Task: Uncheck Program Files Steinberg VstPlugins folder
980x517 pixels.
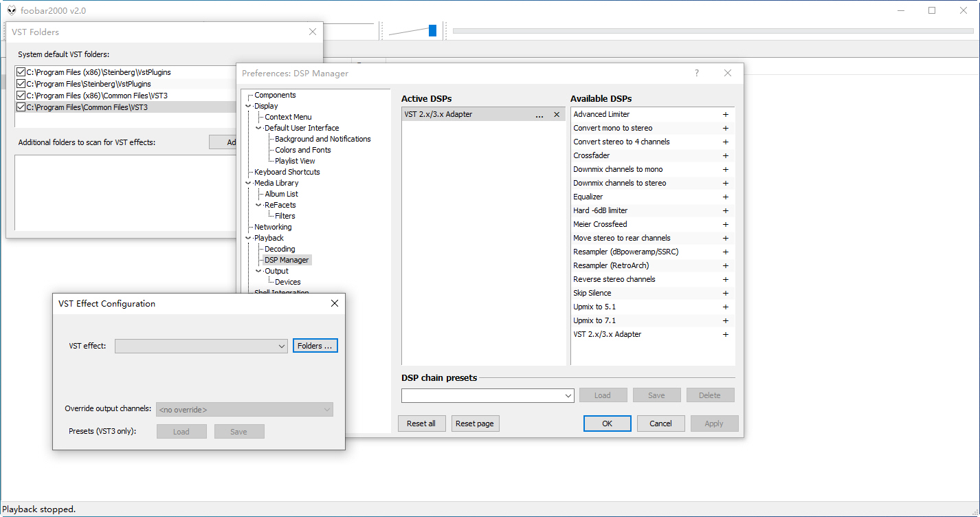Action: point(21,84)
